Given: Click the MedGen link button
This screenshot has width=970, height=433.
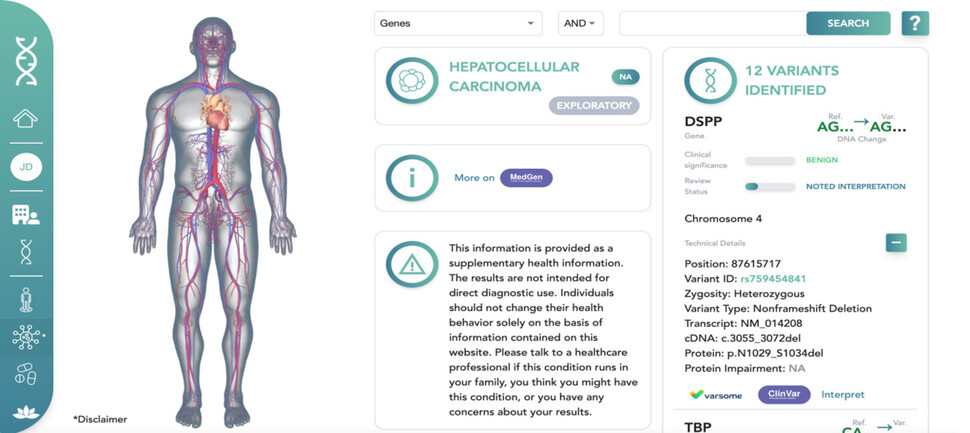Looking at the screenshot, I should click(526, 177).
